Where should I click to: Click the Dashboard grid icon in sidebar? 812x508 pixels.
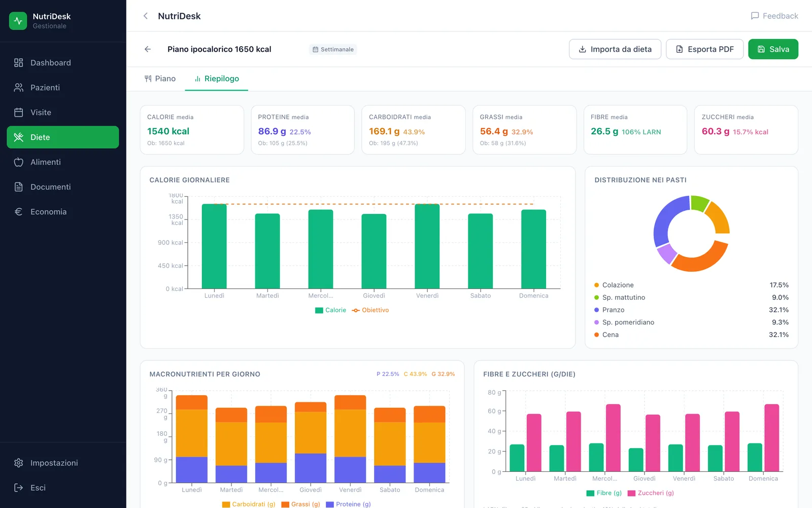pos(19,62)
